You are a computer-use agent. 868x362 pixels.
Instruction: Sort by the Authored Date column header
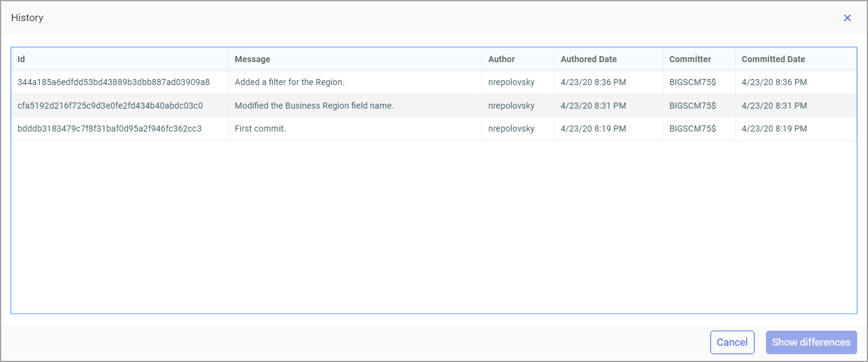589,59
